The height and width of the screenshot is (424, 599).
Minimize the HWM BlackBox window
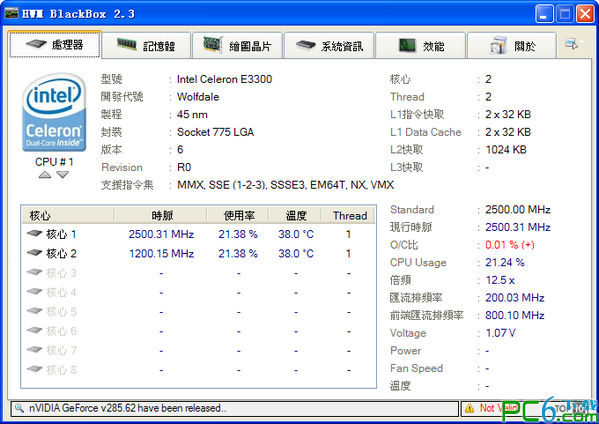click(x=544, y=14)
